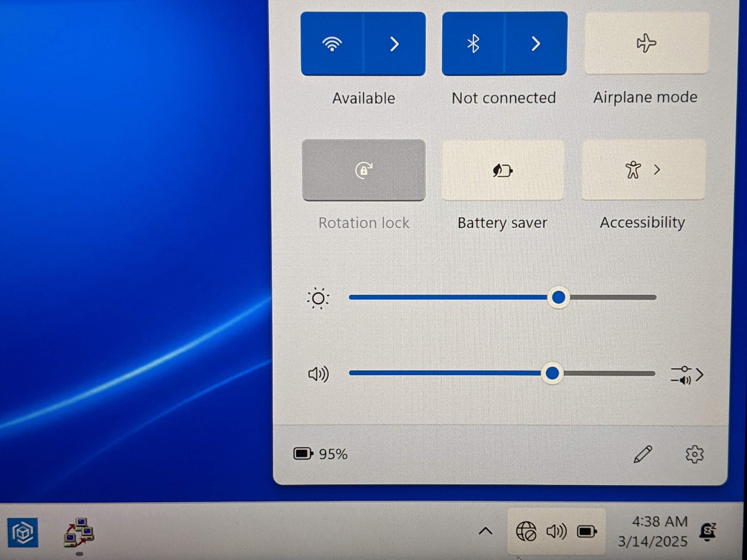Toggle the Rotation lock tile

(x=364, y=170)
